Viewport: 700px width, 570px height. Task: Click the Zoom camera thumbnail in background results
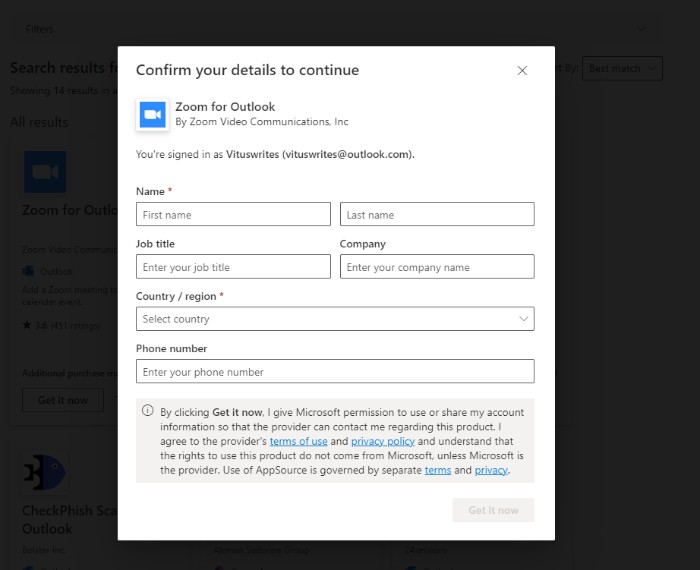(x=45, y=172)
